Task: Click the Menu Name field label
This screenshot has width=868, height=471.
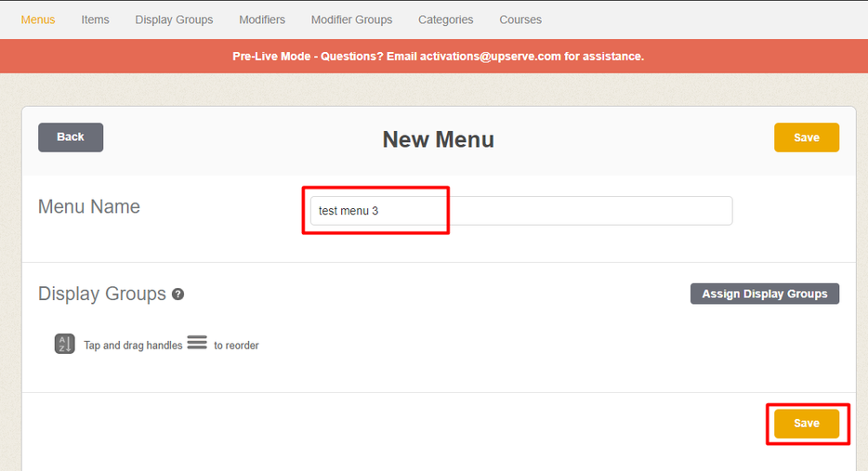Action: point(89,207)
